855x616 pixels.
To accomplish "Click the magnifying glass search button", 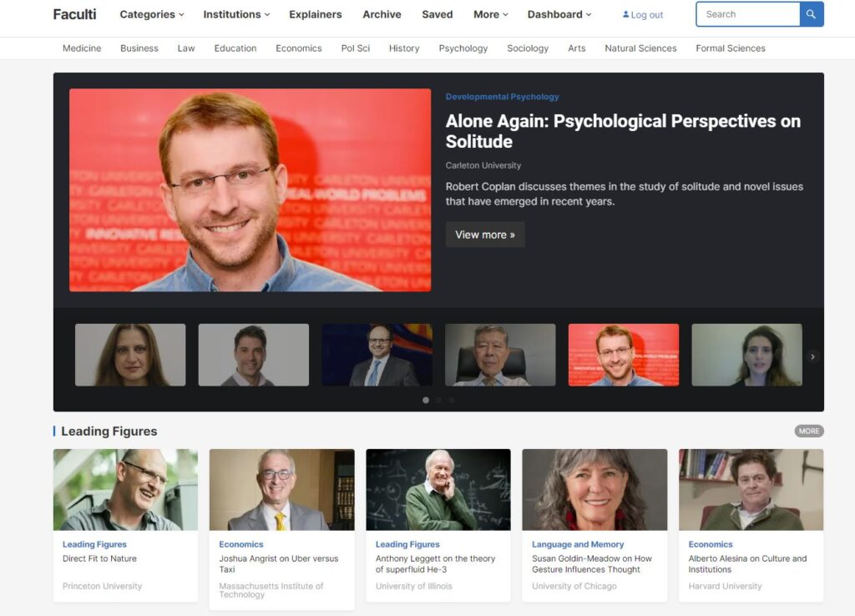I will click(x=811, y=14).
